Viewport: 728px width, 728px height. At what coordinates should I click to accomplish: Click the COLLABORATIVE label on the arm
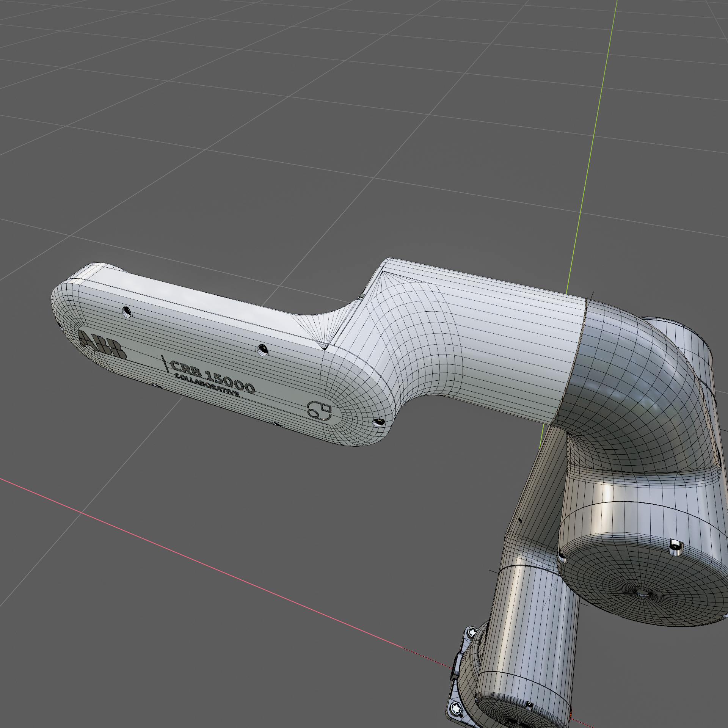tap(207, 386)
